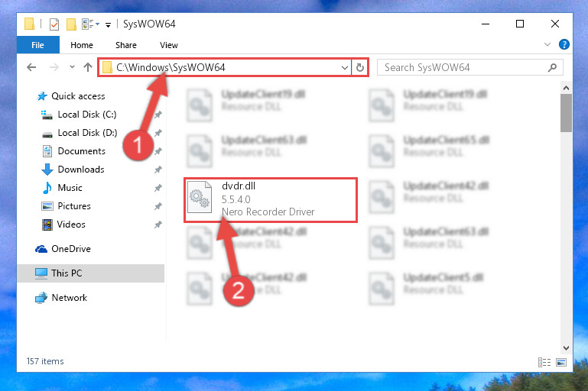The height and width of the screenshot is (391, 588).
Task: Open Local Disk (C:) in the sidebar
Action: coord(87,115)
